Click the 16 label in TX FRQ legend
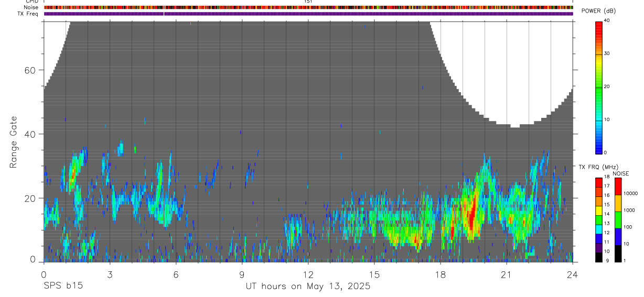 tap(607, 195)
